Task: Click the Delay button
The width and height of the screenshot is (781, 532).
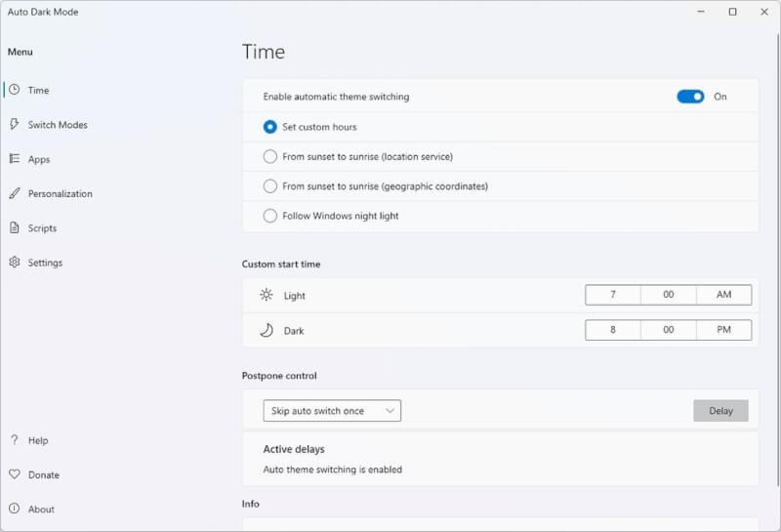Action: (x=720, y=410)
